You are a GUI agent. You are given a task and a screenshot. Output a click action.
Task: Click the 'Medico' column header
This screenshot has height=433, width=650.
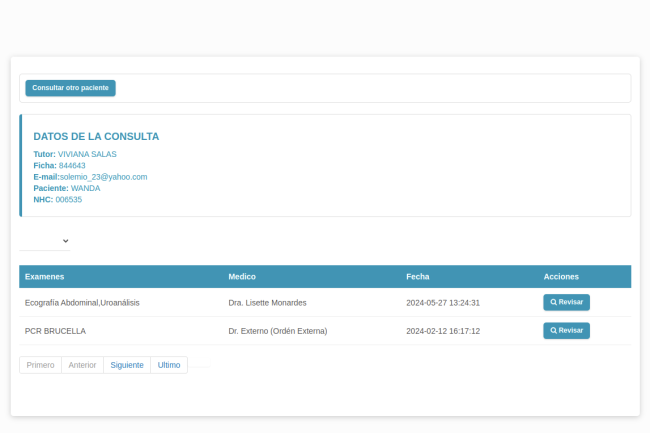click(242, 276)
